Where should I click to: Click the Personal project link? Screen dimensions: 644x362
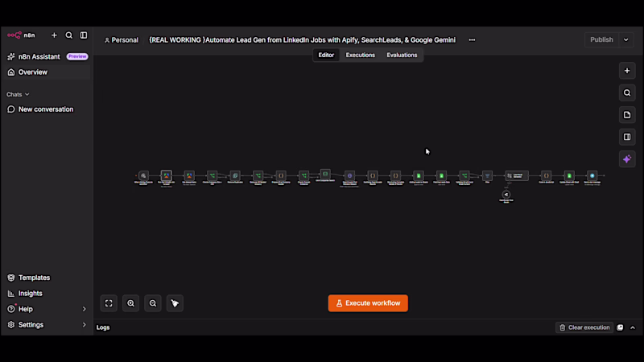(122, 40)
